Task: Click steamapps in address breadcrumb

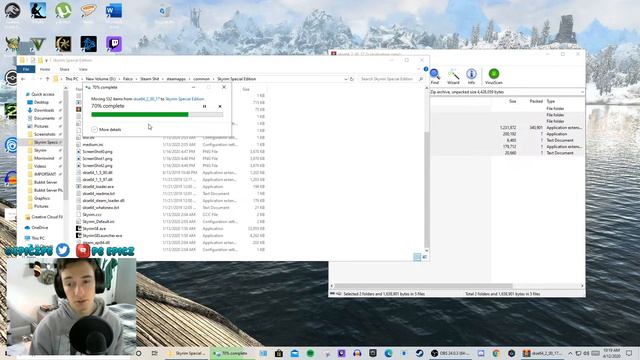Action: pos(176,79)
